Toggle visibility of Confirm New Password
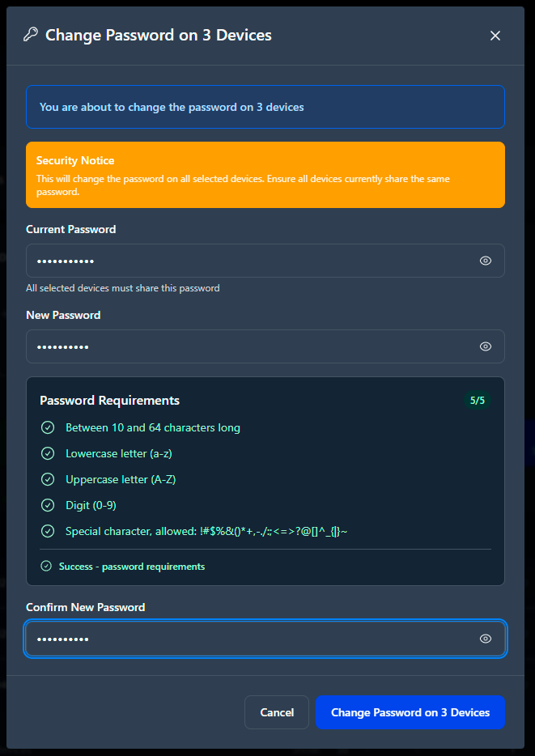This screenshot has width=535, height=756. pos(486,639)
